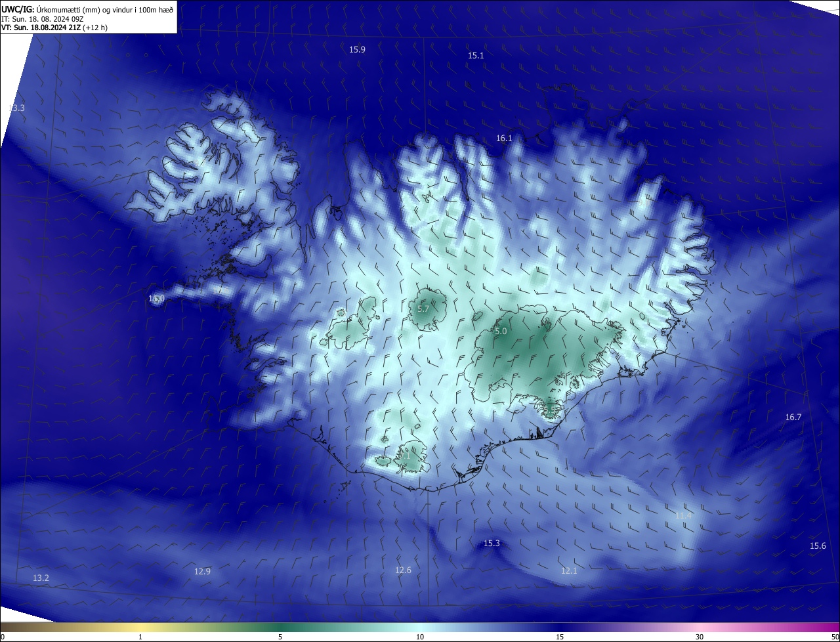Select the 15.1 value label on the map

[476, 56]
